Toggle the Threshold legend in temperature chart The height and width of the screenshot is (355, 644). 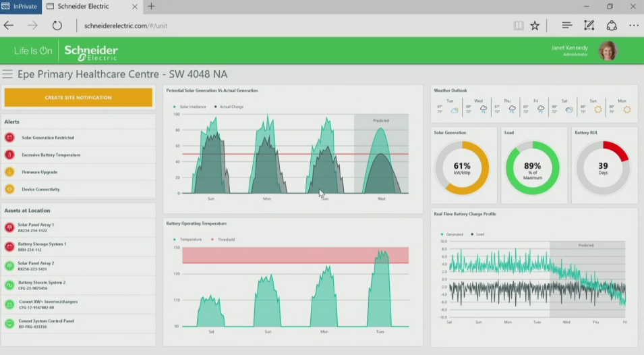[x=223, y=240]
